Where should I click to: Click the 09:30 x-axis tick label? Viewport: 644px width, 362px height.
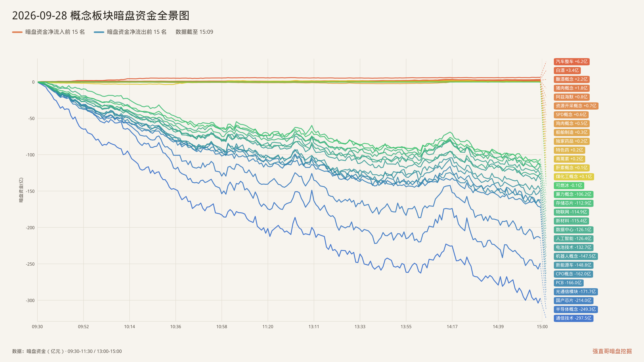pos(37,327)
